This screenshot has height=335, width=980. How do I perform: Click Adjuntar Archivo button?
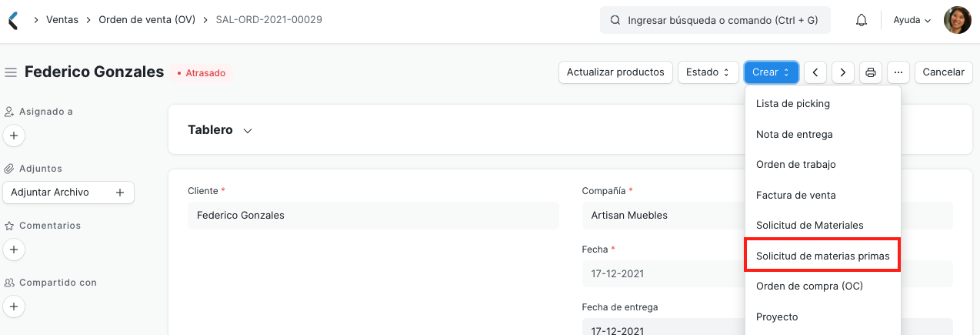[68, 193]
